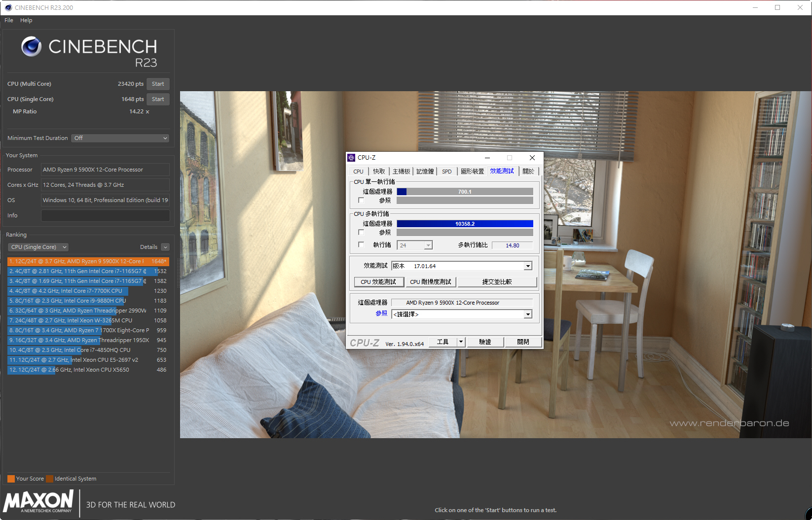Click the empty Info input field
Screen dimensions: 812x520
105,215
